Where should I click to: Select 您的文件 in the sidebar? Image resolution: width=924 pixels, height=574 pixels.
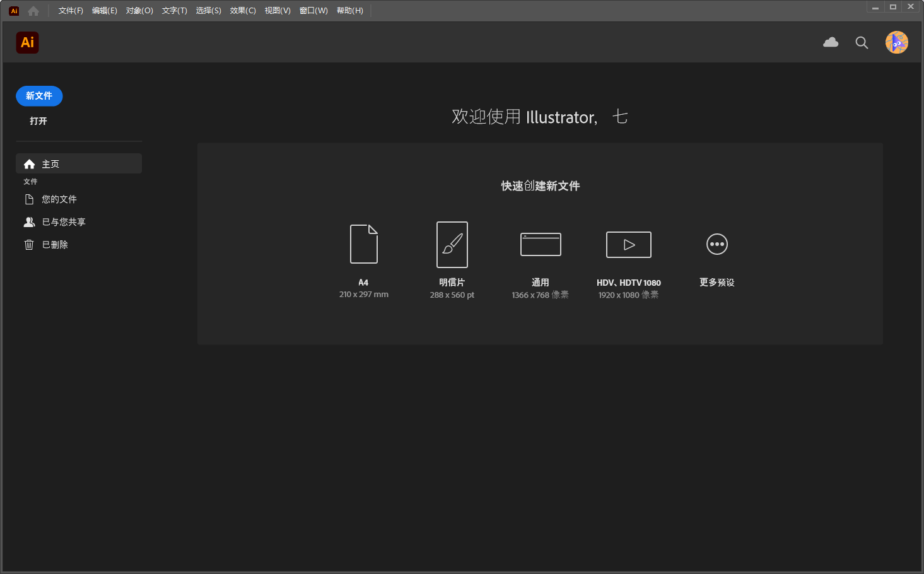[x=59, y=199]
